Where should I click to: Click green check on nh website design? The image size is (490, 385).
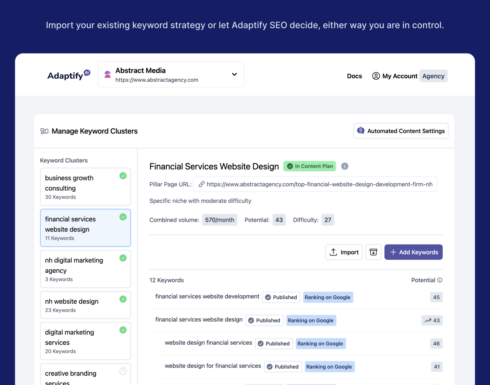point(123,299)
